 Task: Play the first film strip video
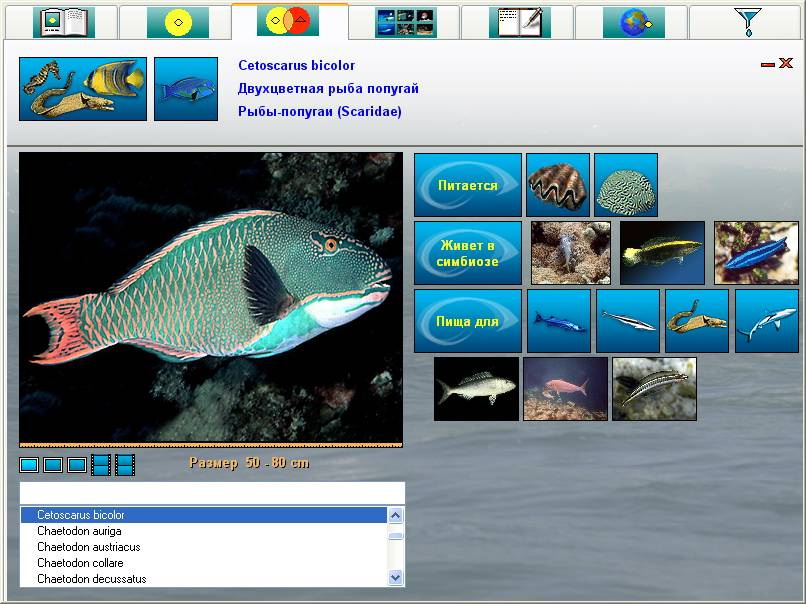(x=101, y=465)
